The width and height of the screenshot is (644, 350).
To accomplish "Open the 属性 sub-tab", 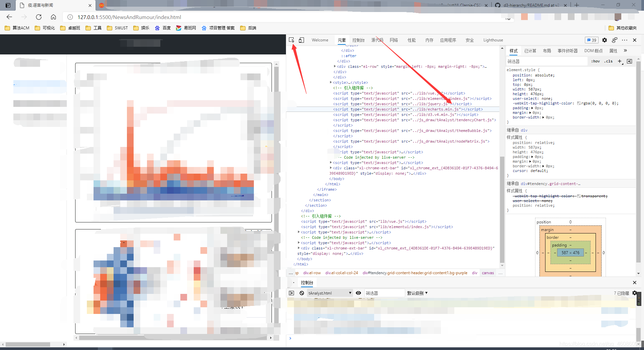I will [613, 51].
